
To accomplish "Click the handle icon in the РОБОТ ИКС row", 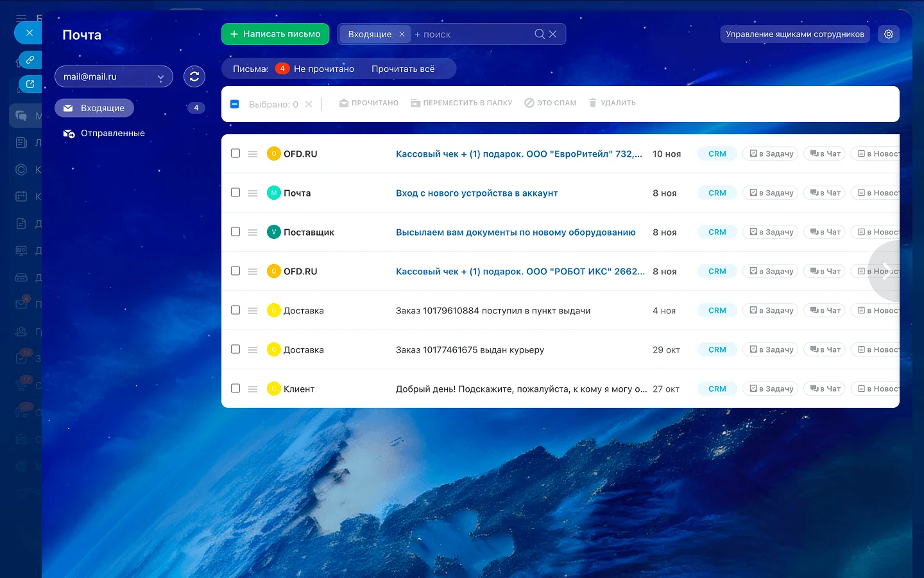I will coord(253,272).
